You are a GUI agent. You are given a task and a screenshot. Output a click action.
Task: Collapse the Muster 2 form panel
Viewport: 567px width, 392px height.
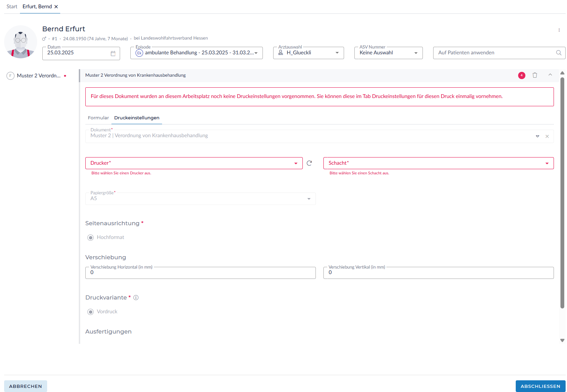tap(550, 75)
